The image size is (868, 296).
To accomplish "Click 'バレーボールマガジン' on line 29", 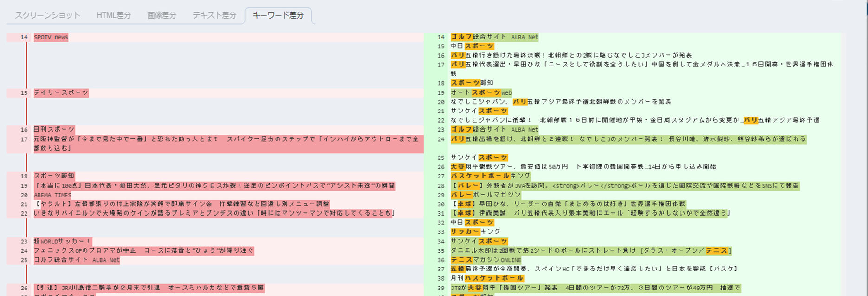I will tap(486, 195).
